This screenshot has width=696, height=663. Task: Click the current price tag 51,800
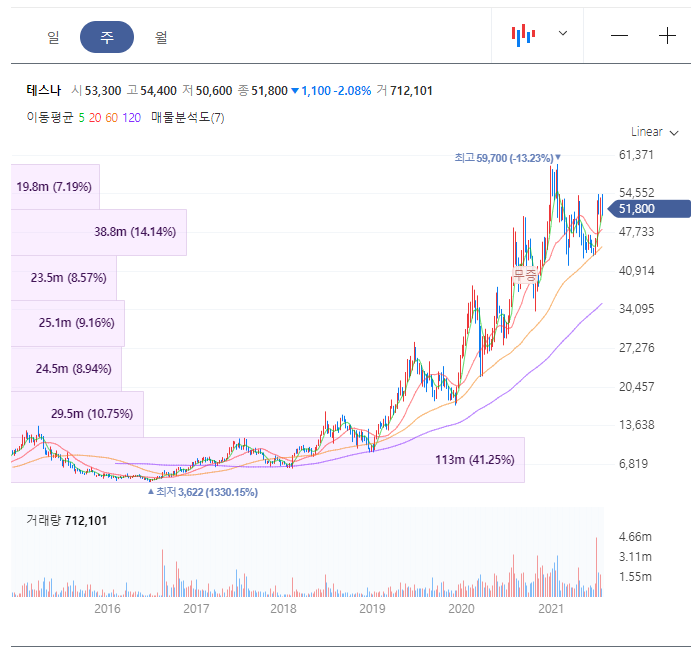pos(649,209)
